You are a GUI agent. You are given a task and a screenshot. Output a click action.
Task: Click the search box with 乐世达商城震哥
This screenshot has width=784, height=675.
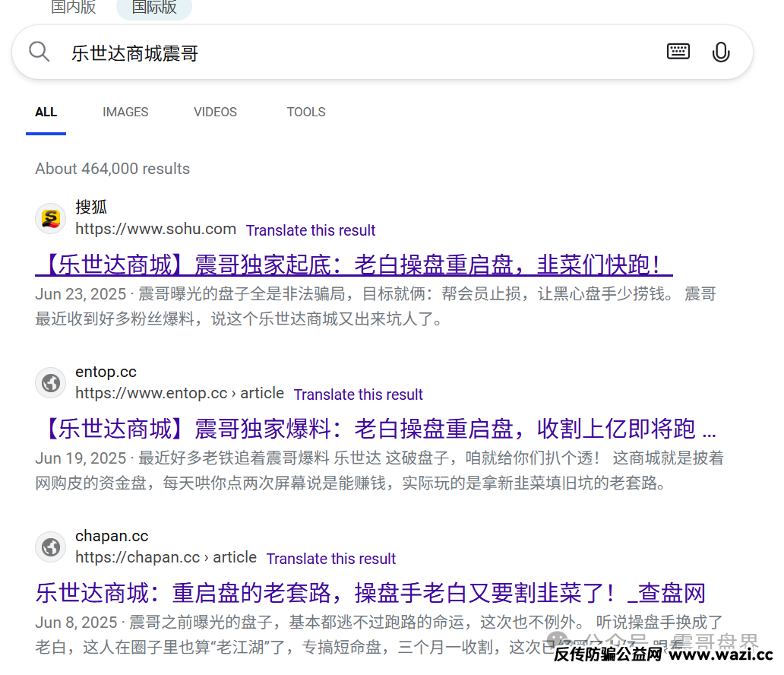pyautogui.click(x=382, y=52)
